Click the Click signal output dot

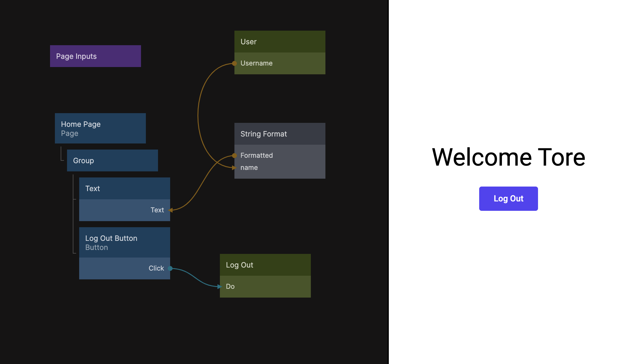(x=170, y=268)
